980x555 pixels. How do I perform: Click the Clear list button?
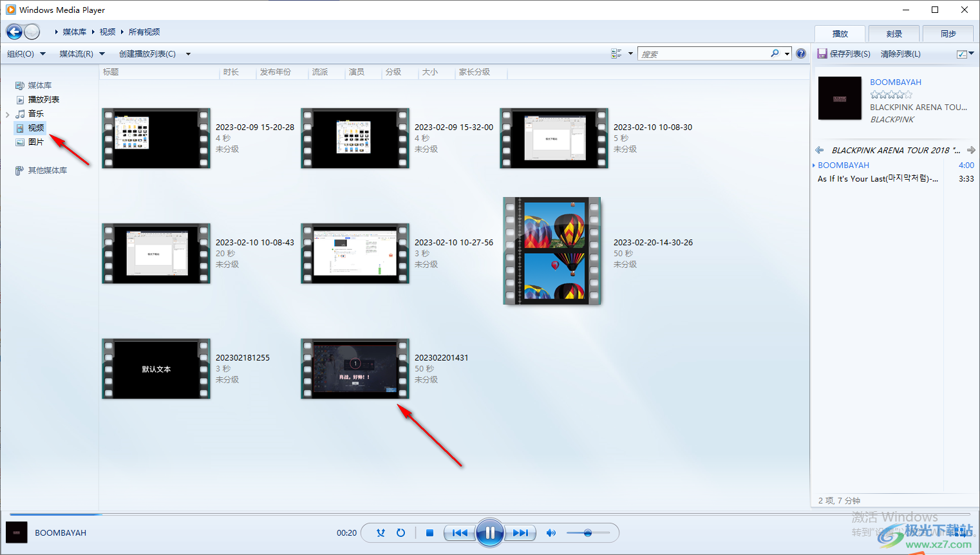900,54
